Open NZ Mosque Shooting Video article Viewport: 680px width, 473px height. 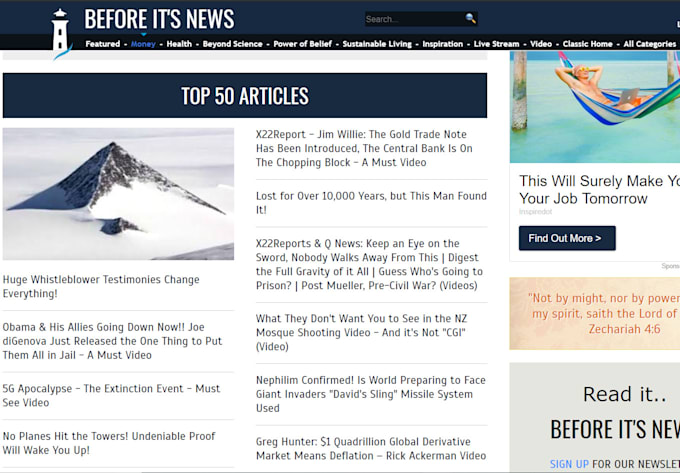click(361, 333)
